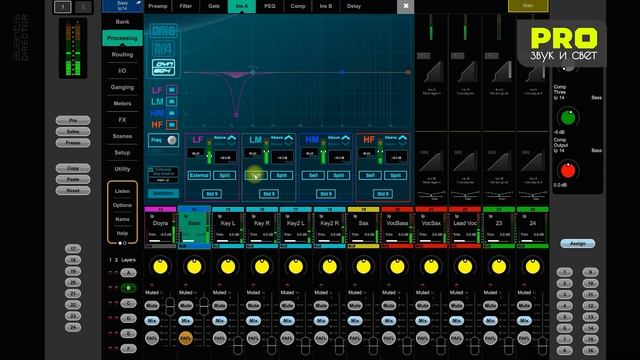Switch HM band Above/Below direction arrow
This screenshot has width=640, height=360.
[x=346, y=140]
